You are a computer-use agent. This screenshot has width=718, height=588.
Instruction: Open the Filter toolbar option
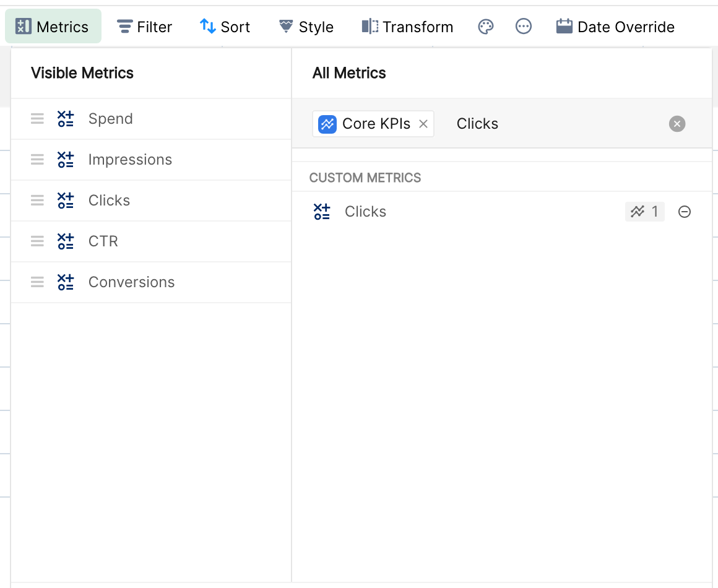point(145,27)
